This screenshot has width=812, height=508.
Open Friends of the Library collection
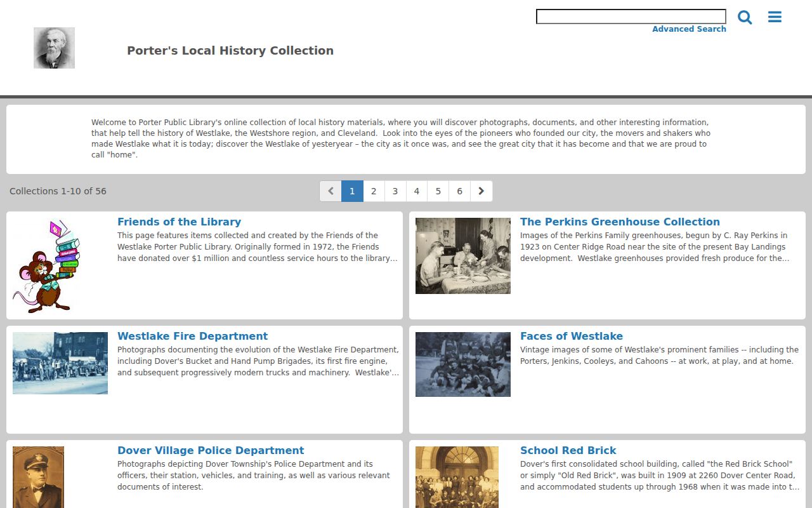[179, 222]
